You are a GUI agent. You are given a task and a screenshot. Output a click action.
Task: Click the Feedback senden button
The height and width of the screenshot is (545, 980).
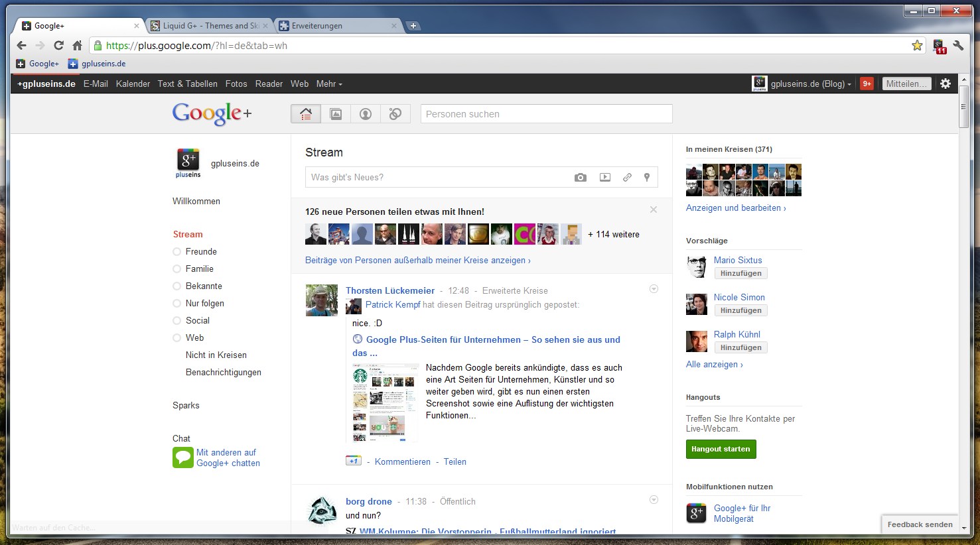[x=920, y=524]
